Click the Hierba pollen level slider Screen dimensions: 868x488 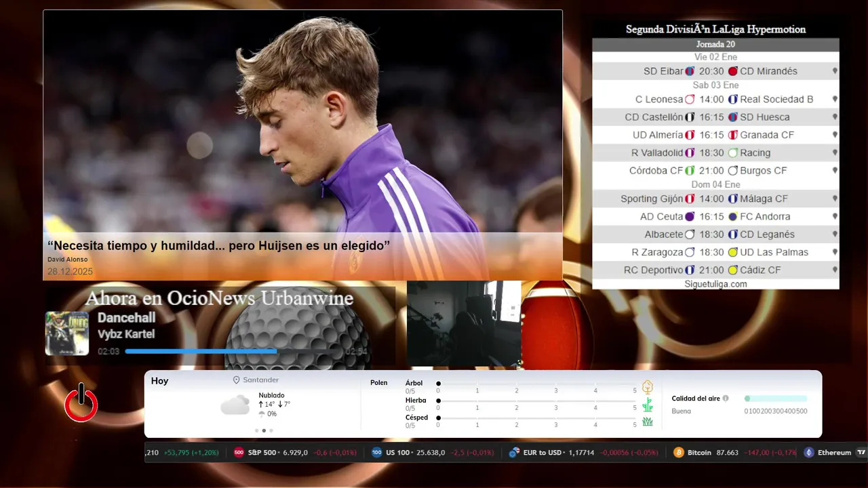coord(537,401)
